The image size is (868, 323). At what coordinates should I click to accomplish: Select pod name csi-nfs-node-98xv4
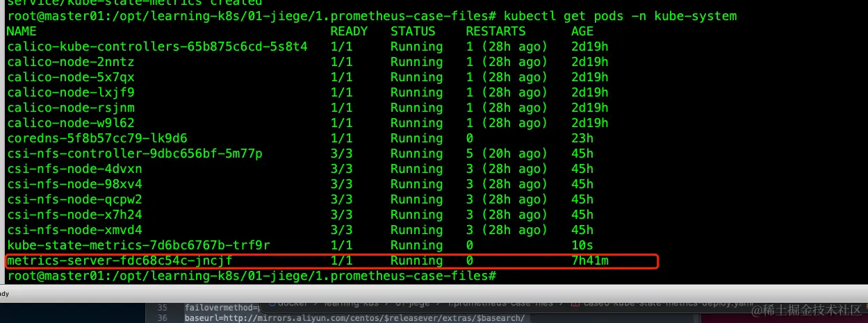tap(74, 184)
